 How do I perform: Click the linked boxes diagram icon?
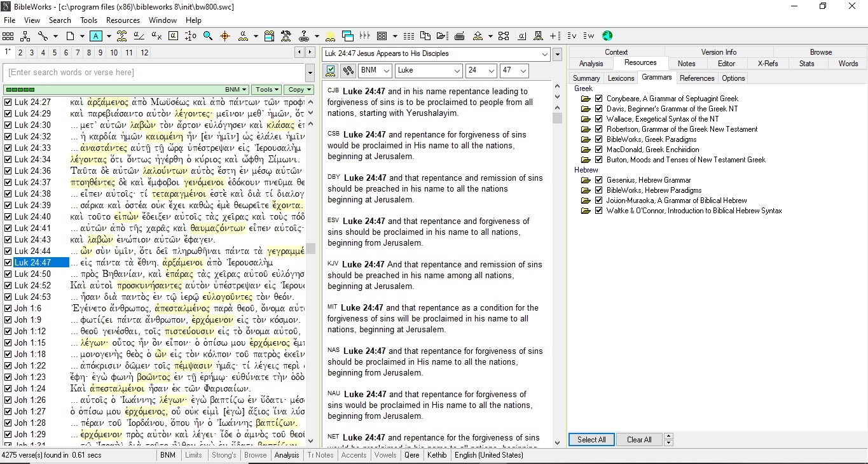coord(504,36)
